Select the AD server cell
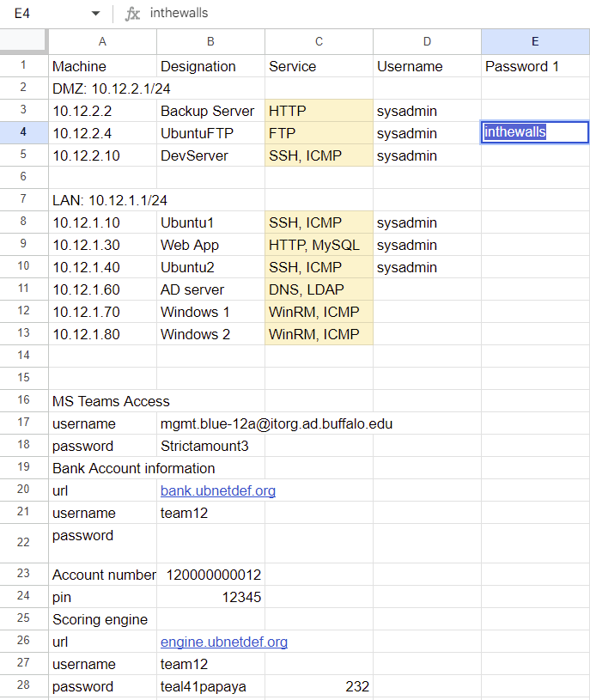The height and width of the screenshot is (700, 590). pyautogui.click(x=210, y=289)
